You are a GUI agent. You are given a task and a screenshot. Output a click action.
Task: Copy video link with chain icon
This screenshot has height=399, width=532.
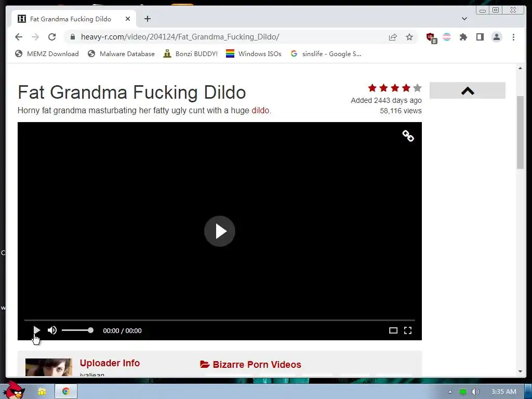(x=408, y=136)
